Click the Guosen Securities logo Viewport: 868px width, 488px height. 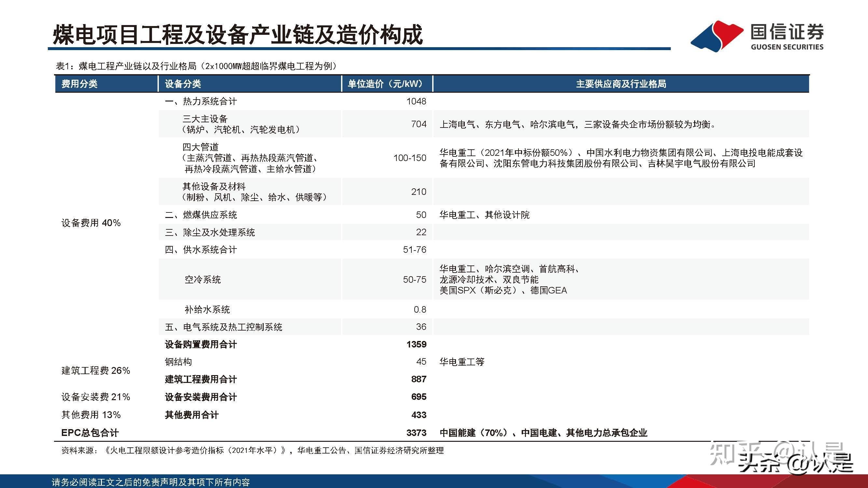click(x=757, y=36)
